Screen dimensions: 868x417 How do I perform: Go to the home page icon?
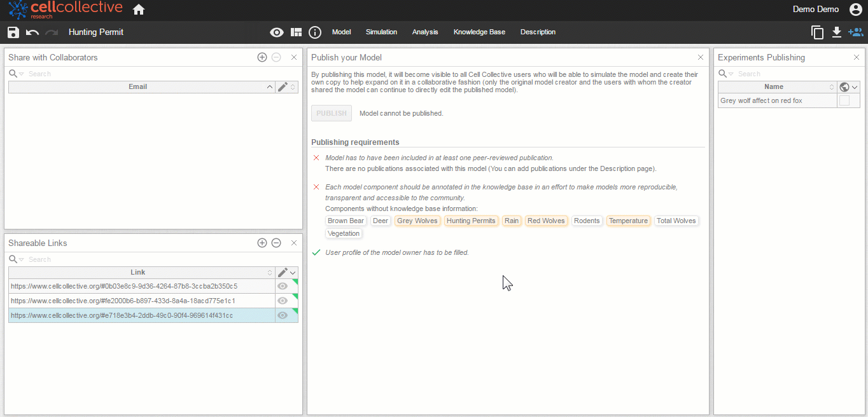click(x=139, y=10)
